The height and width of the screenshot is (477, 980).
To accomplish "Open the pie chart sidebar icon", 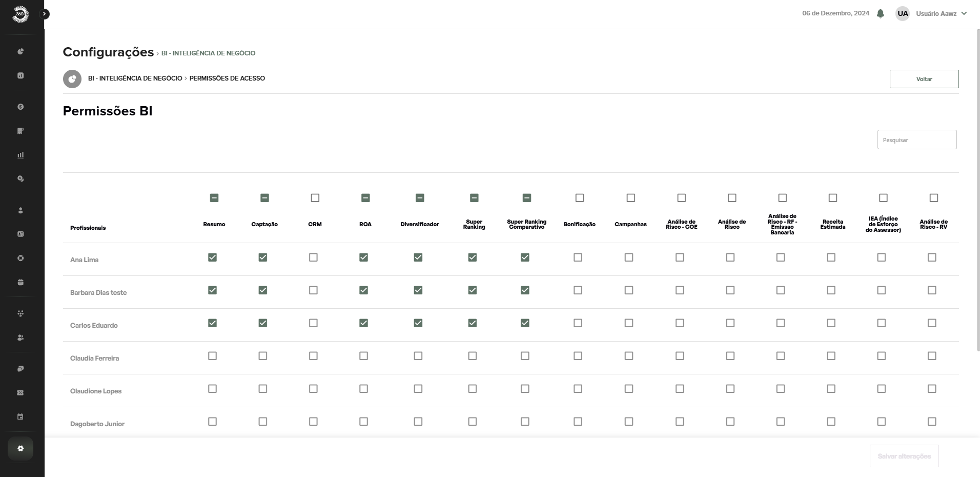I will [21, 51].
